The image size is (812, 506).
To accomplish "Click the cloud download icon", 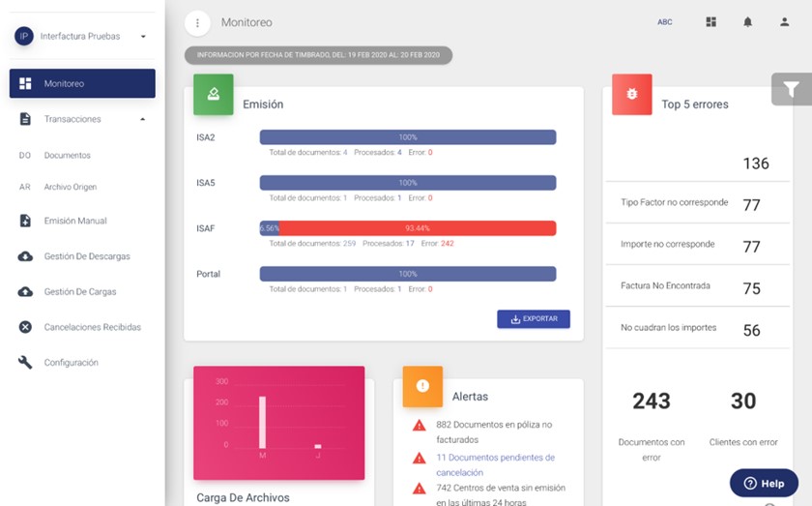I will tap(25, 256).
